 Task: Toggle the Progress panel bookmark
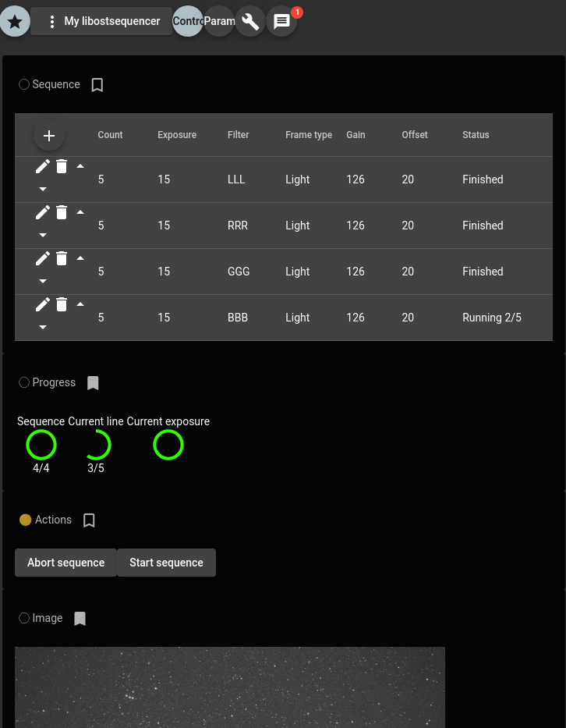tap(93, 383)
